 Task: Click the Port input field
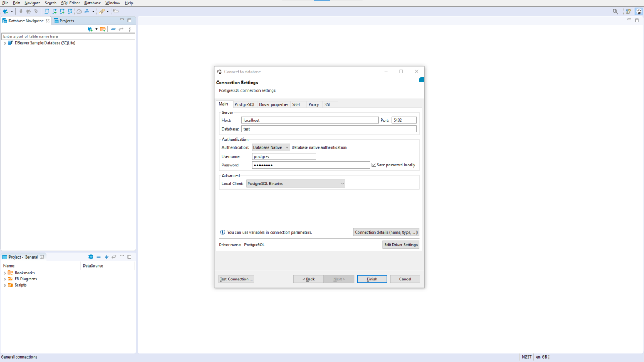click(x=404, y=120)
